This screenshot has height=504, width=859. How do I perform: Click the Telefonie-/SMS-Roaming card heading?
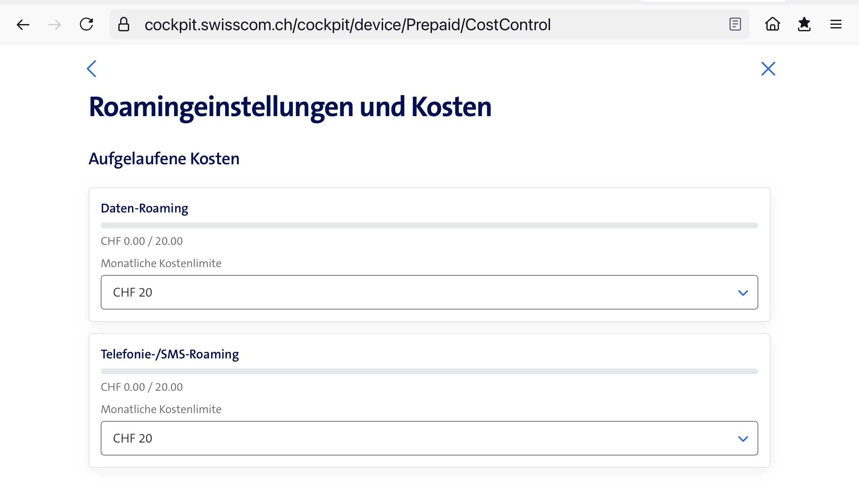tap(169, 354)
